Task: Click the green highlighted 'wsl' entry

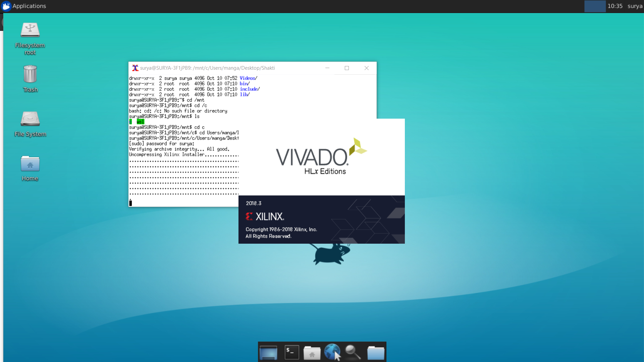Action: click(x=141, y=122)
